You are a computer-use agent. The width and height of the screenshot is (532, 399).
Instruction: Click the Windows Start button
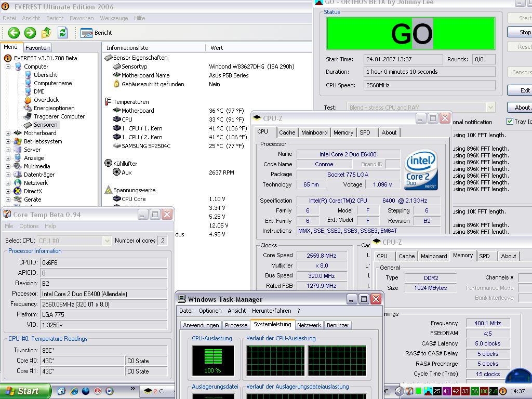[25, 391]
